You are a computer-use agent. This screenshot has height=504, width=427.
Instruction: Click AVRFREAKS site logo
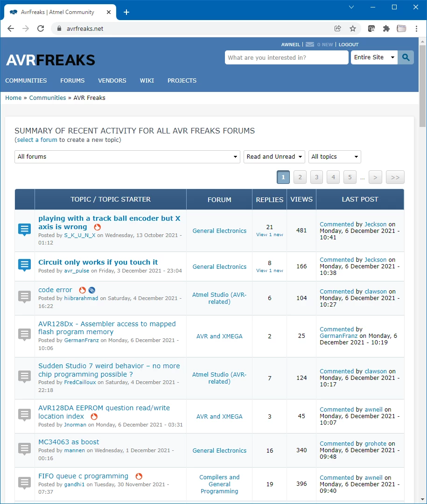click(x=50, y=60)
